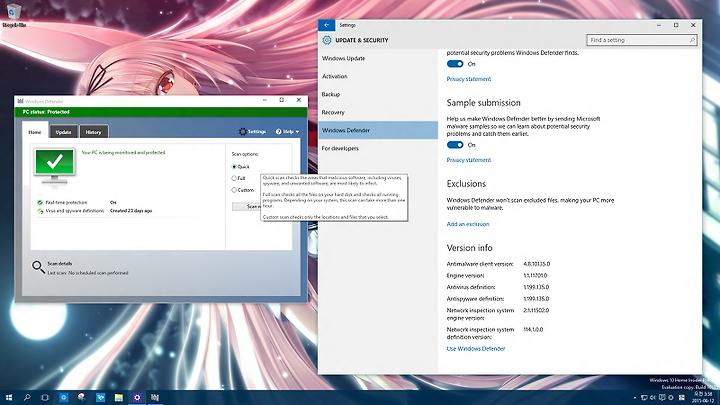Click 'Your PC is being monitored and protected' text
Image resolution: width=720 pixels, height=405 pixels.
pos(124,152)
